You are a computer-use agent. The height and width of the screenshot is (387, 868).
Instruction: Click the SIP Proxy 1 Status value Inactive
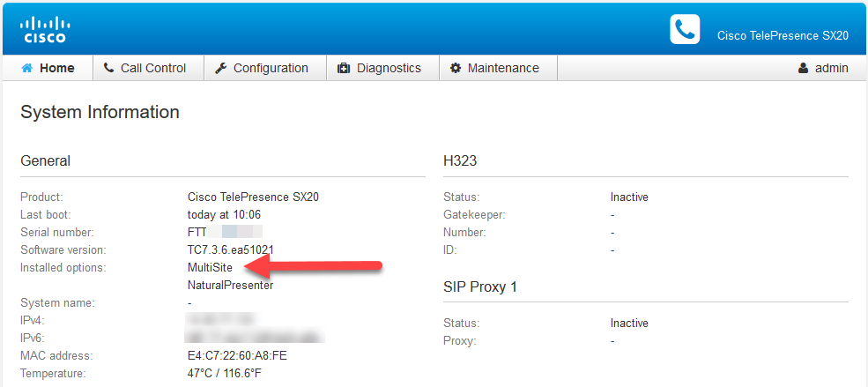[x=629, y=323]
